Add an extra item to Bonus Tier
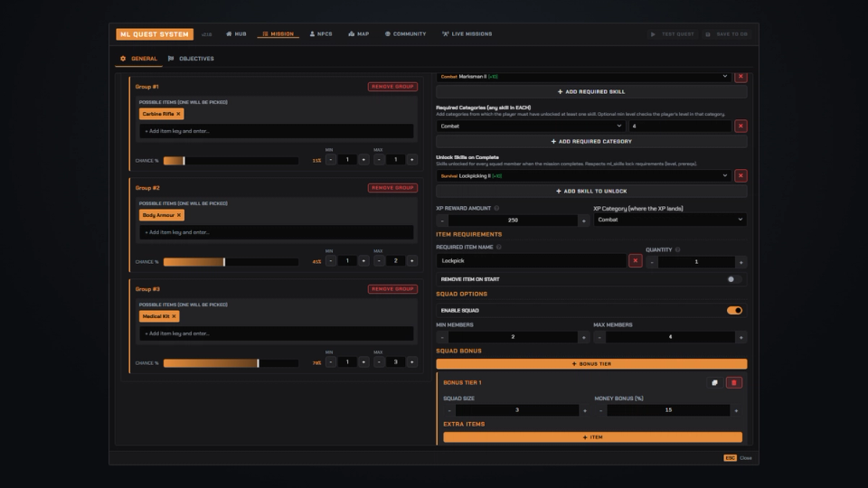868x488 pixels. point(592,437)
